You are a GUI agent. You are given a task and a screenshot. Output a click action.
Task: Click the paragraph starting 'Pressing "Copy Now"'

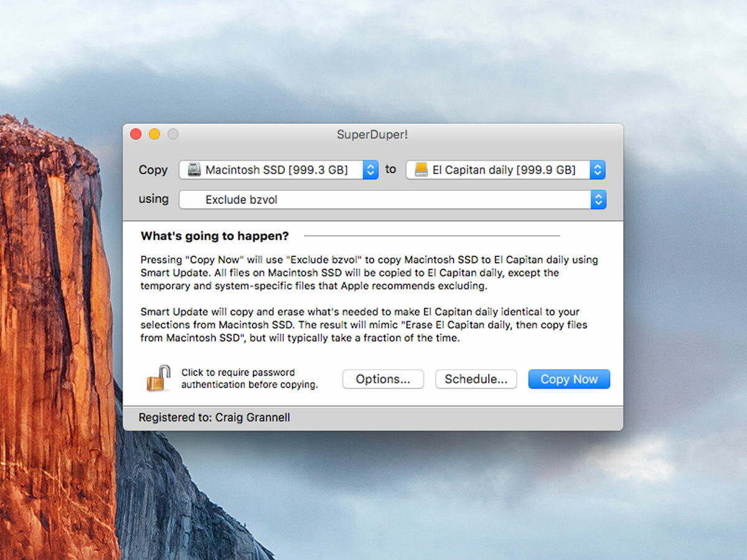(370, 273)
